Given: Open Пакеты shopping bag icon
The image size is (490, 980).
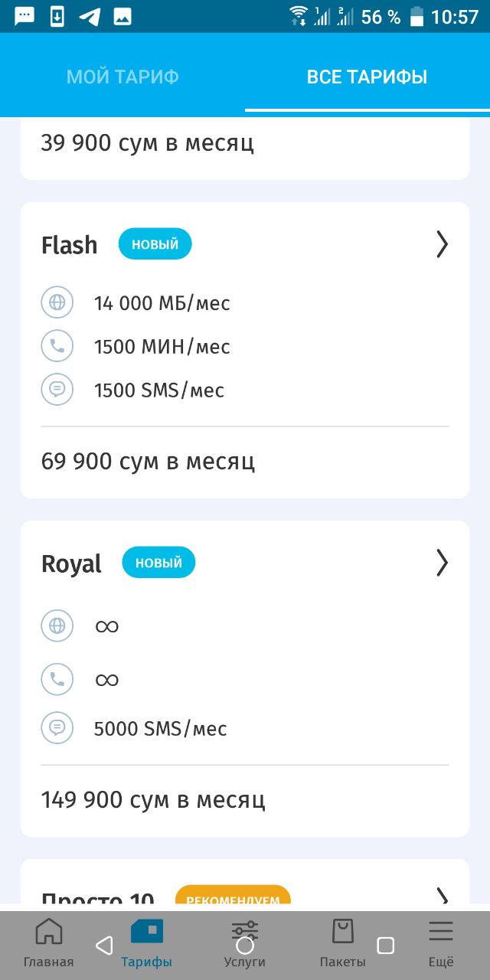Looking at the screenshot, I should pyautogui.click(x=342, y=932).
